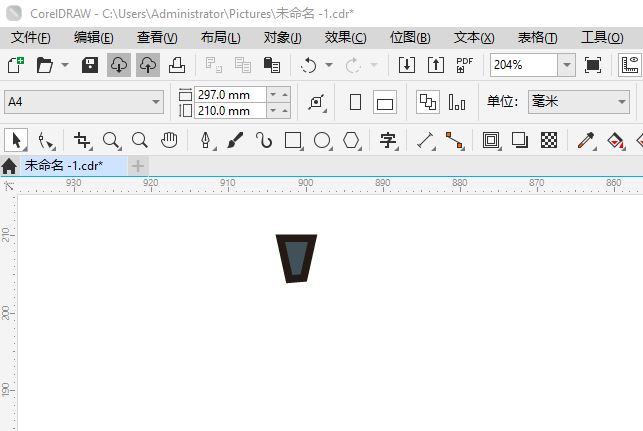Expand the Open recent files arrow
643x431 pixels.
click(x=65, y=65)
